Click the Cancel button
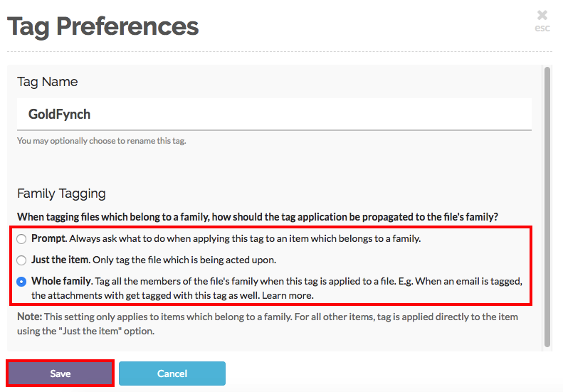The width and height of the screenshot is (563, 392). coord(172,374)
